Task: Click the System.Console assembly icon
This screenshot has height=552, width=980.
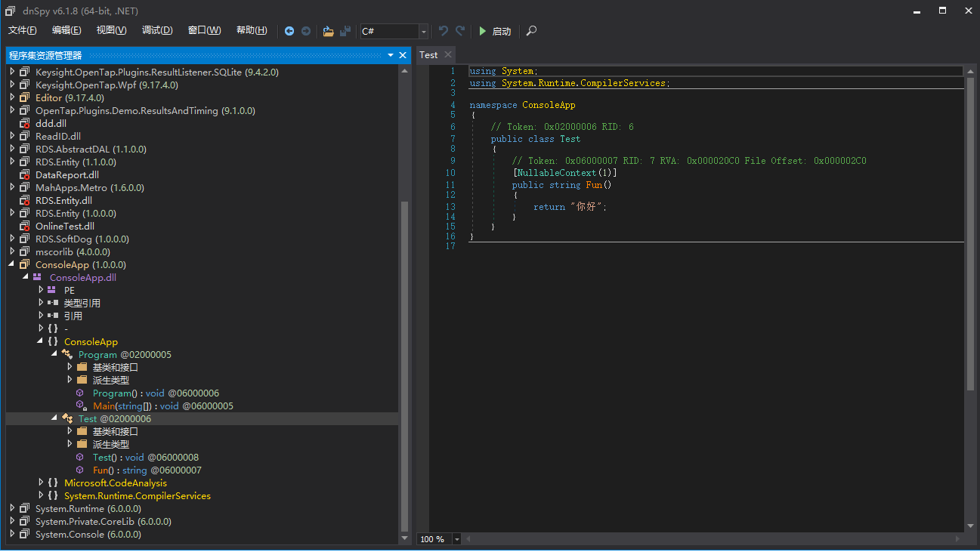Action: (x=24, y=534)
